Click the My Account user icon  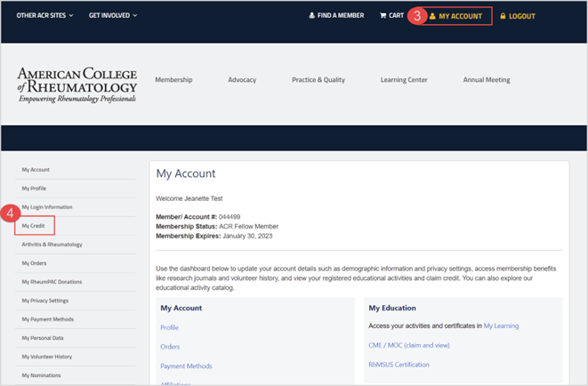pyautogui.click(x=432, y=16)
